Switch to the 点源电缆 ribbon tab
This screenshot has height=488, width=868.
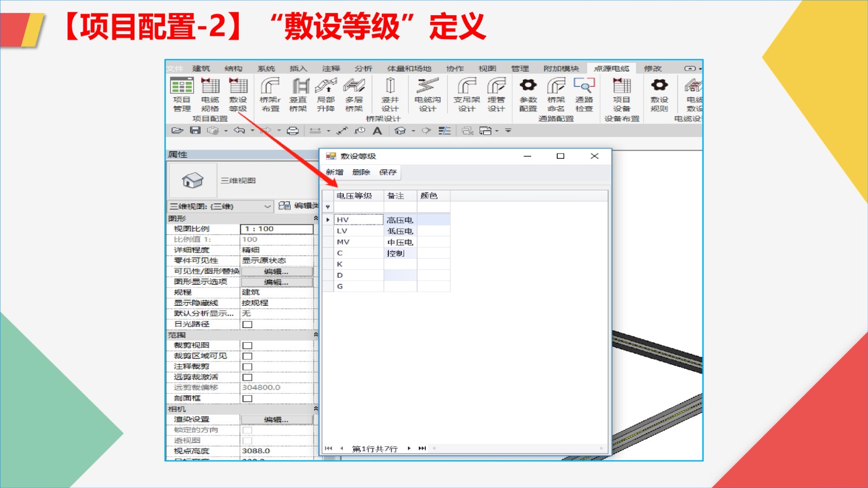coord(611,68)
